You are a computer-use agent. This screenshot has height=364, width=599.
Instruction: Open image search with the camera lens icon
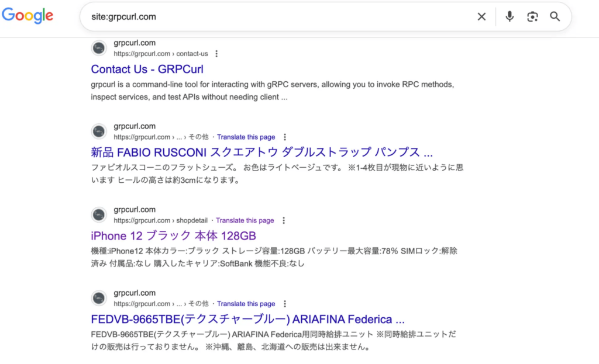click(532, 16)
